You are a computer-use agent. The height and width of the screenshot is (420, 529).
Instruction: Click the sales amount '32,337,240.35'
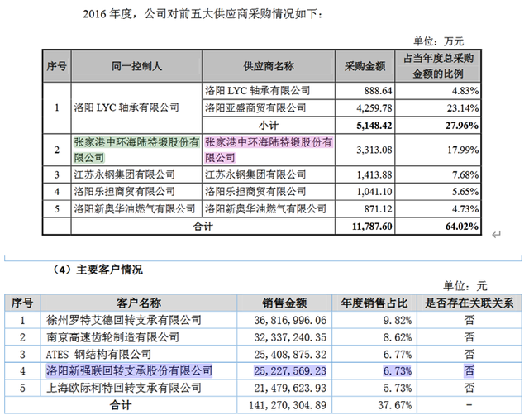[x=290, y=337]
